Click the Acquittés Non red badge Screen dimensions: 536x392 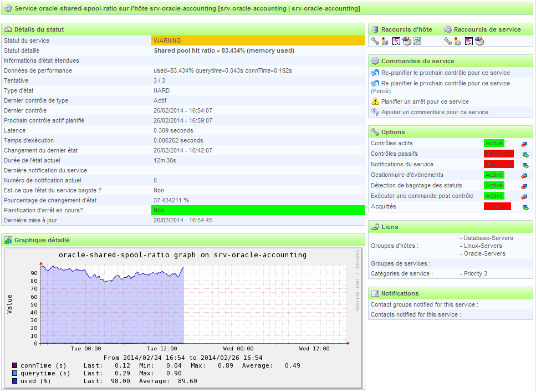497,206
